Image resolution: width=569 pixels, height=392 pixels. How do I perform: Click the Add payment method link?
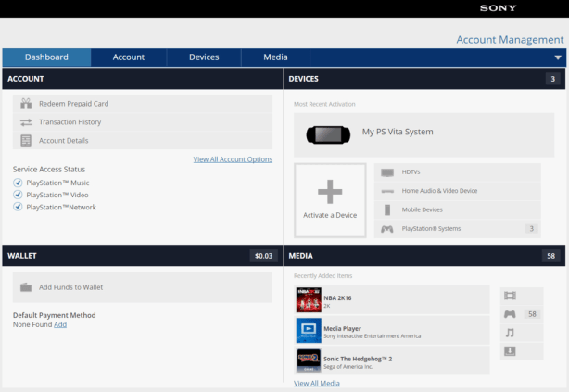pos(60,324)
